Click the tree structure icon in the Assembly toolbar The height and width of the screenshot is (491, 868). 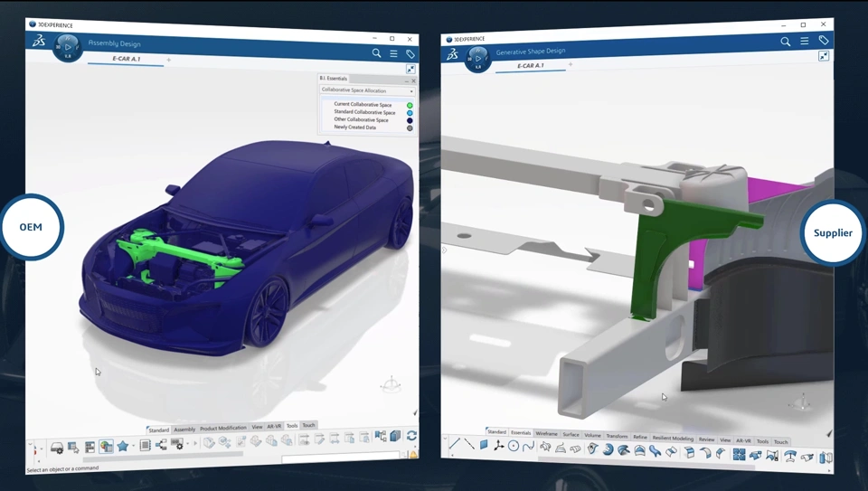tap(161, 445)
